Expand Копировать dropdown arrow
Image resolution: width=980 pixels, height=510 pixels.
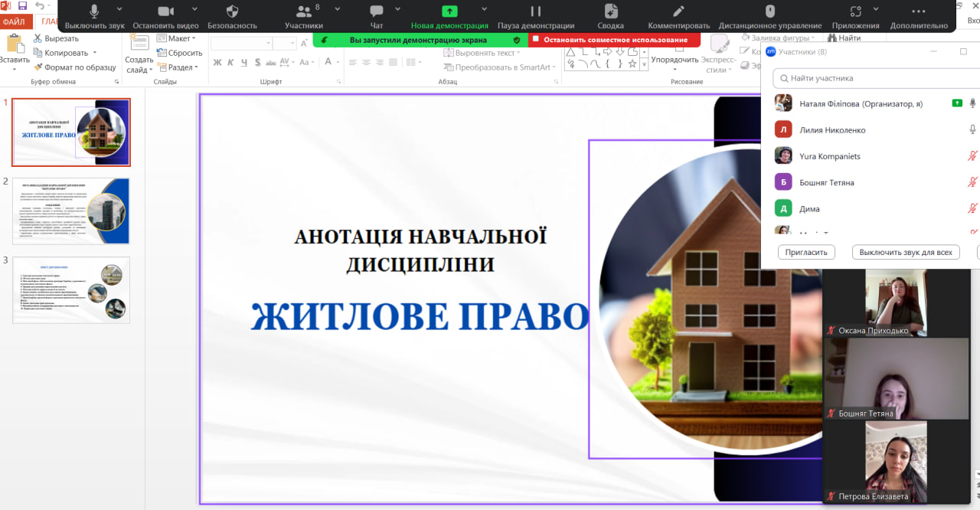coord(95,53)
